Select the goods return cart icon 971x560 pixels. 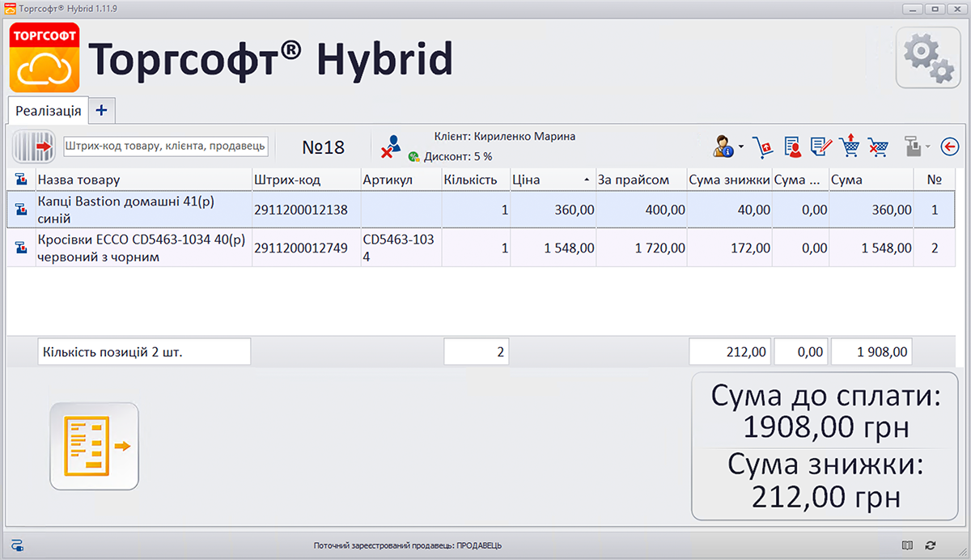(763, 146)
